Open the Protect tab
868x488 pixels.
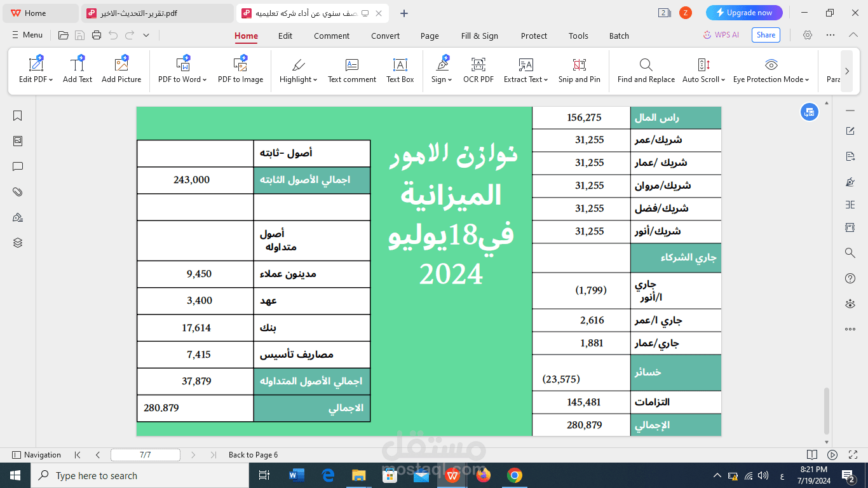coord(534,36)
